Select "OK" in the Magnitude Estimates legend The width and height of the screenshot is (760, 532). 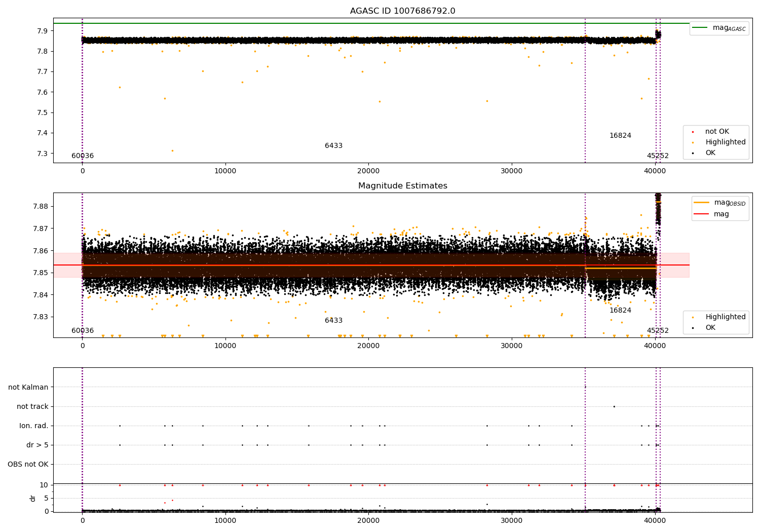click(x=710, y=328)
